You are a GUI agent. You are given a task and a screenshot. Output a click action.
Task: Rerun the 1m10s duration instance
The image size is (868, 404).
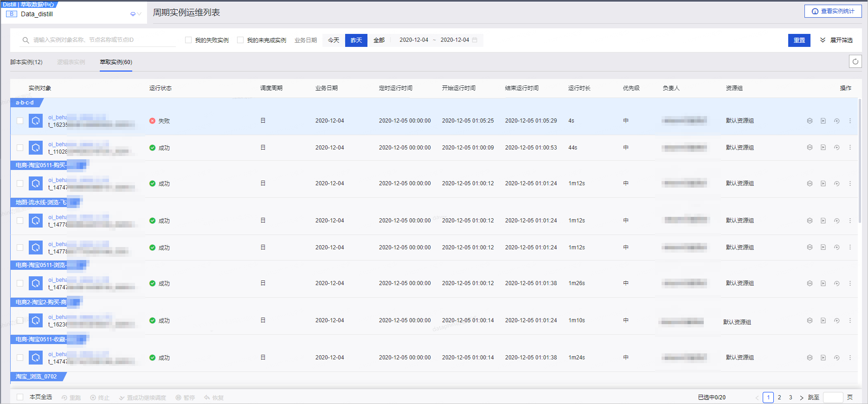coord(836,320)
